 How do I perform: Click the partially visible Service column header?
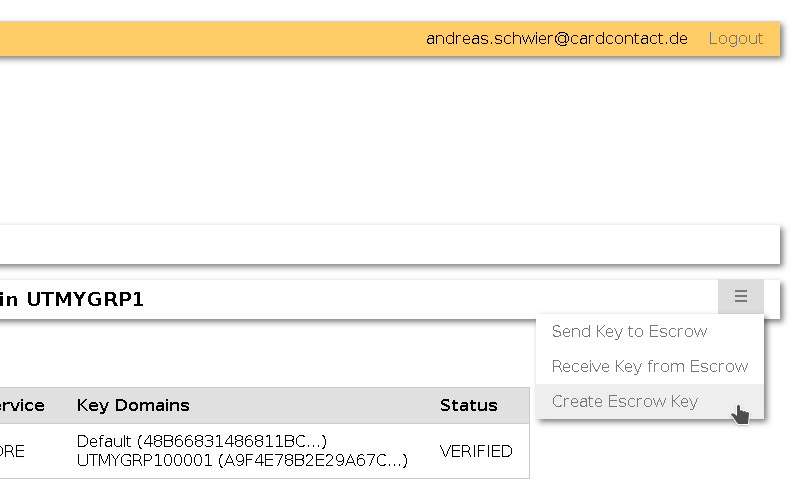[x=22, y=405]
